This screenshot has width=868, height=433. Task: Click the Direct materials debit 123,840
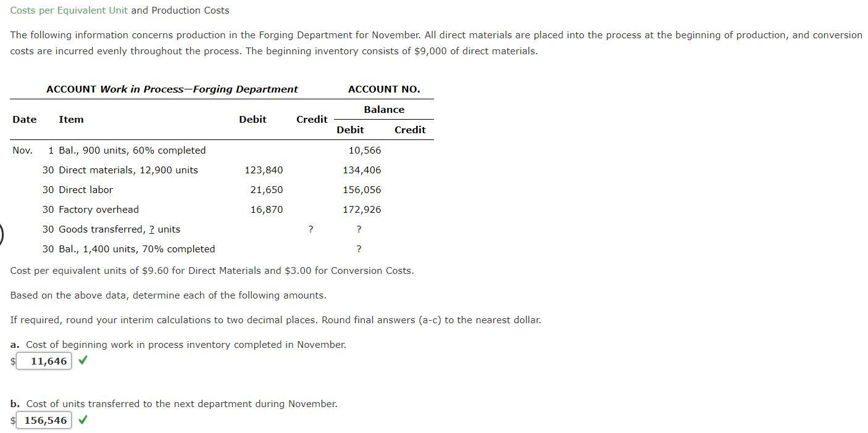(x=264, y=170)
